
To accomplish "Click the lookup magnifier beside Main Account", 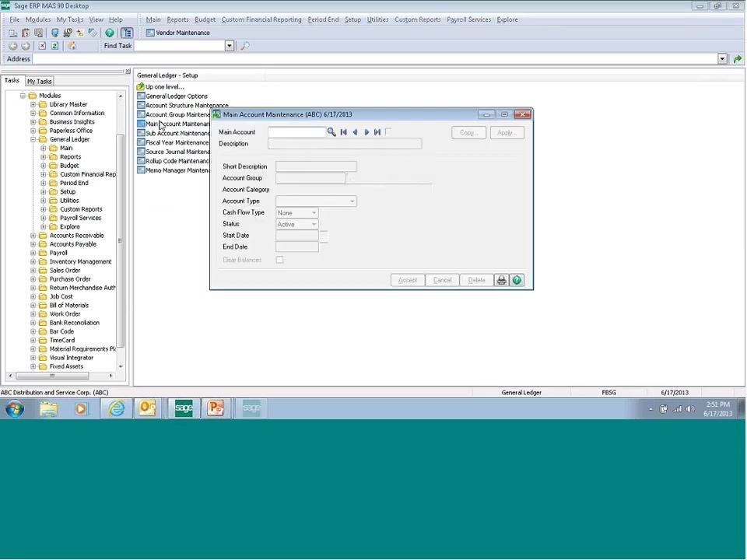I will (331, 132).
